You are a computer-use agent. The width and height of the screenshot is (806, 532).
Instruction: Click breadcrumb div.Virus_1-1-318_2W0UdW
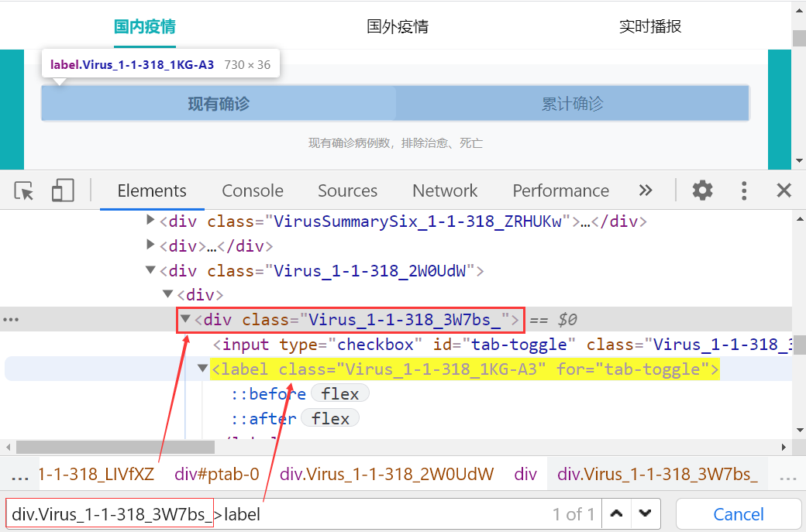(387, 473)
